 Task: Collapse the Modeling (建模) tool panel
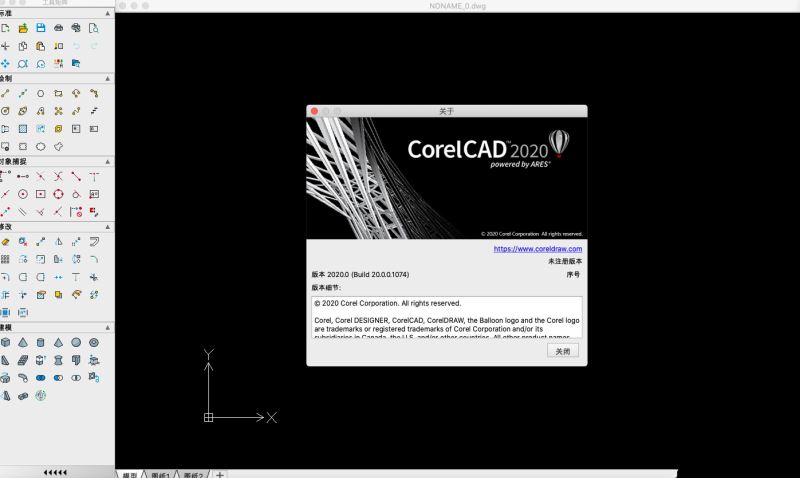click(108, 328)
